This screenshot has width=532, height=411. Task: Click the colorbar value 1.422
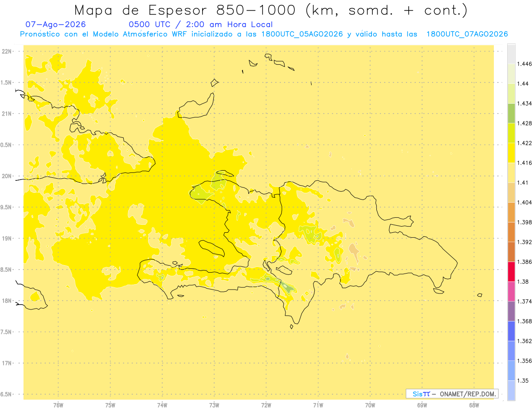525,143
